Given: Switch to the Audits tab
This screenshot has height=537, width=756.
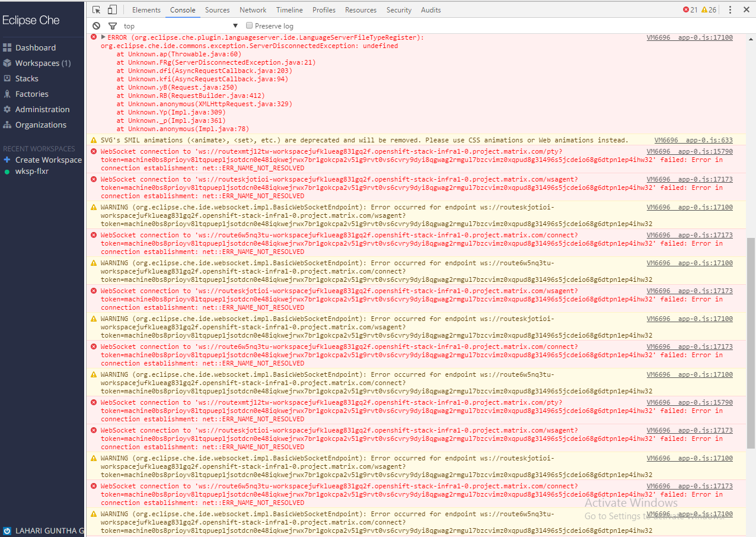Looking at the screenshot, I should pos(431,9).
